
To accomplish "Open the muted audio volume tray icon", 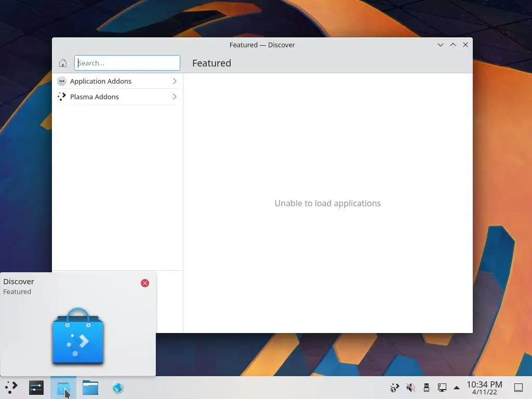I will pos(410,388).
